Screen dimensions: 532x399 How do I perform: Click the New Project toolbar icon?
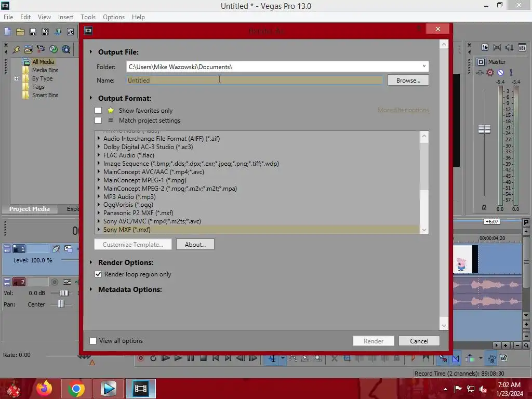[x=7, y=32]
